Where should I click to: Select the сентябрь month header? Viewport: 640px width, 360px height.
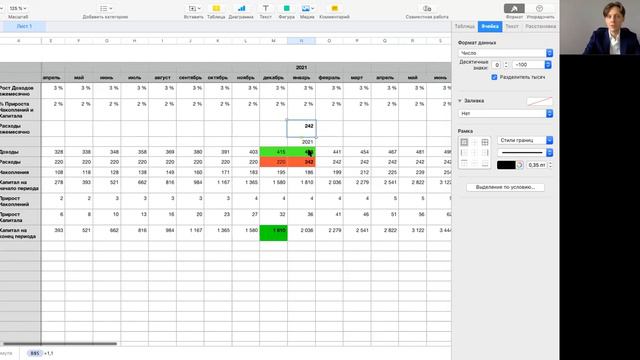[x=190, y=78]
